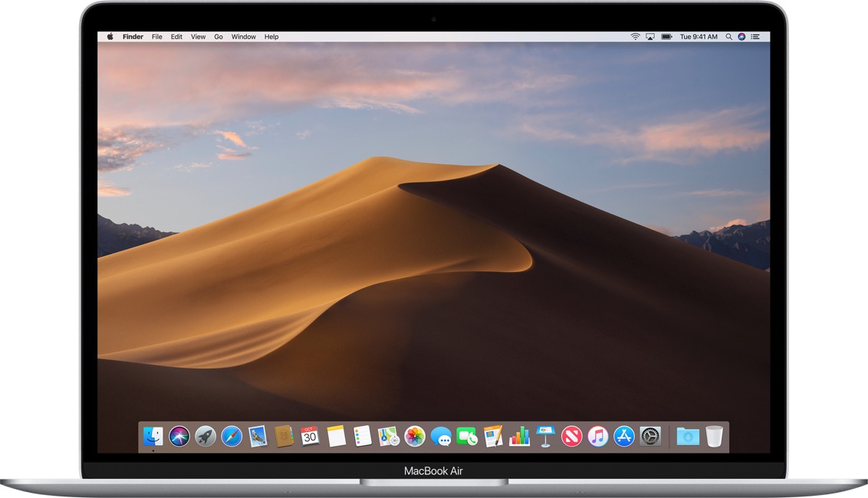The height and width of the screenshot is (498, 868).
Task: Open the Help menu
Action: tap(271, 37)
